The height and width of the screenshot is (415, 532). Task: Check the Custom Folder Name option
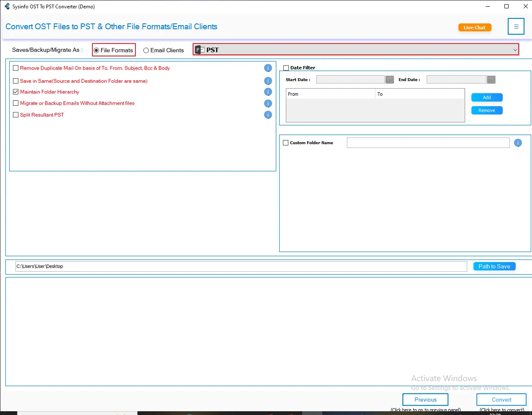(286, 143)
